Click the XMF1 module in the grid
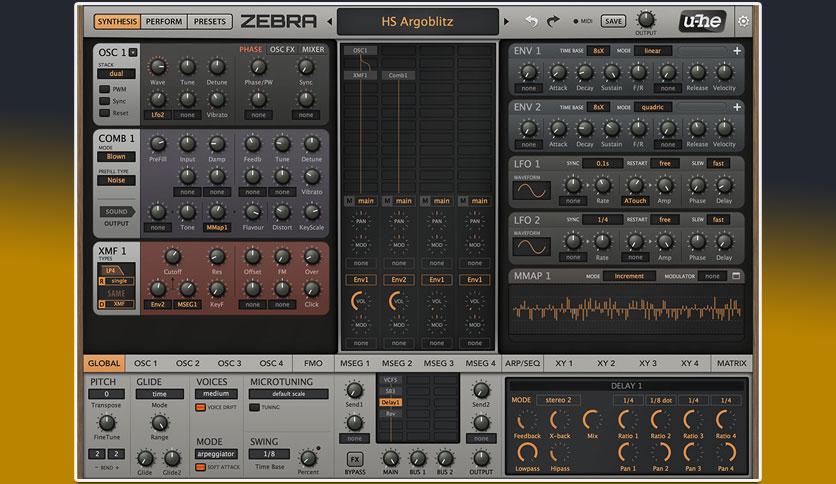 tap(360, 75)
